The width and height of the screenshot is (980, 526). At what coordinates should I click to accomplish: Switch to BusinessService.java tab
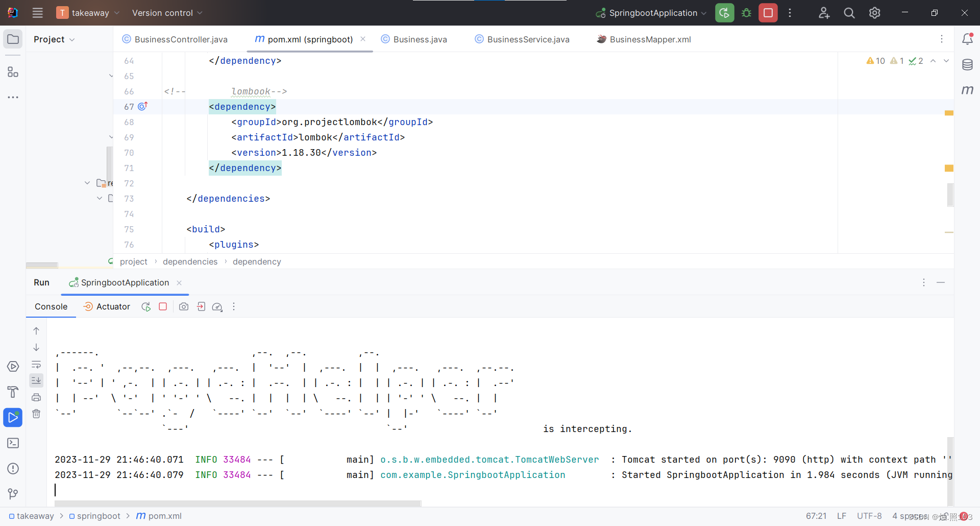point(522,39)
